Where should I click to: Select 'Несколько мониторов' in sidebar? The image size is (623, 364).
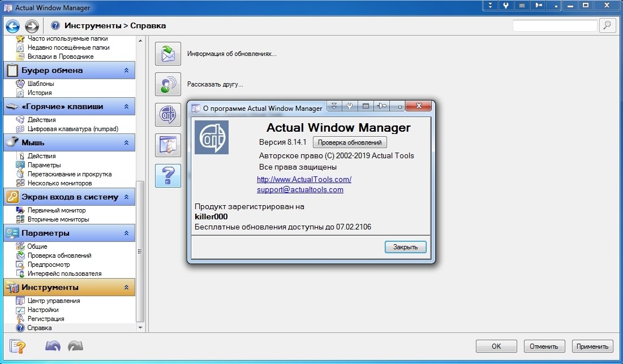(x=59, y=183)
